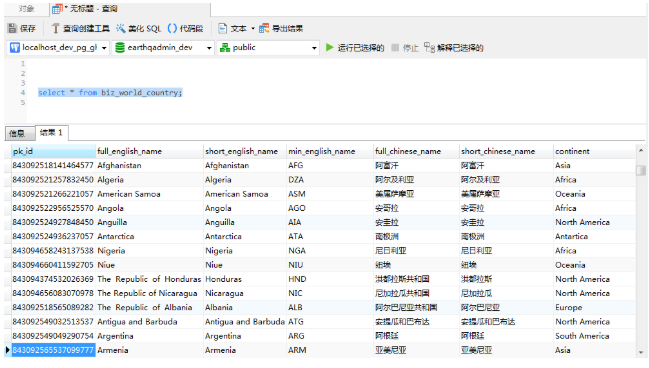Click the Beautify SQL (美化 SQL) button
Viewport: 649px width, 368px height.
pyautogui.click(x=139, y=29)
